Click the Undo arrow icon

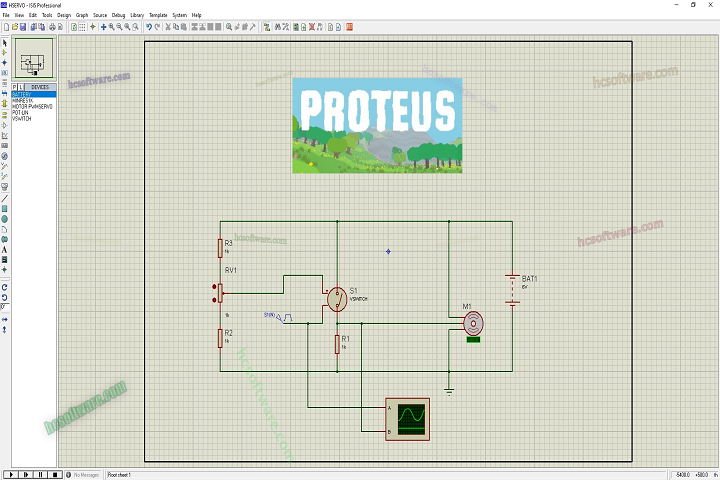point(149,27)
